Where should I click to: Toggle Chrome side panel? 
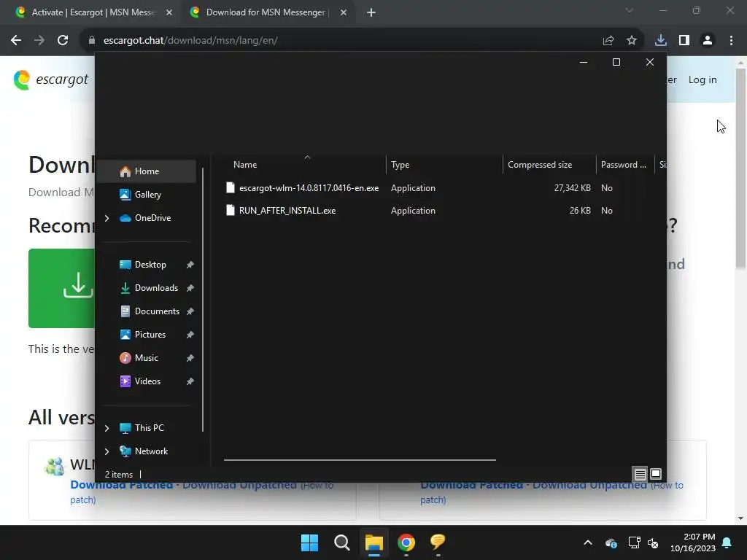click(684, 41)
